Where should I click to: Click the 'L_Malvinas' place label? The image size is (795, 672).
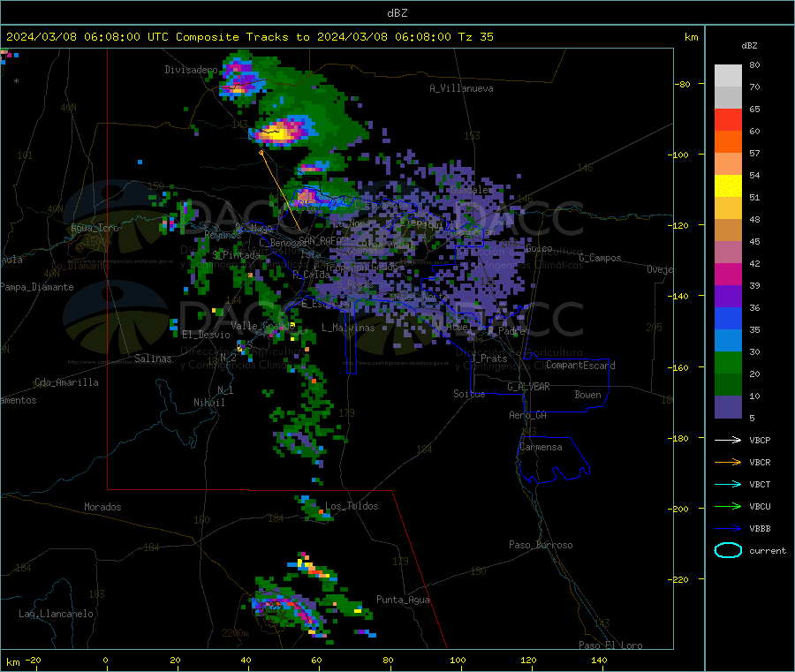click(x=348, y=328)
